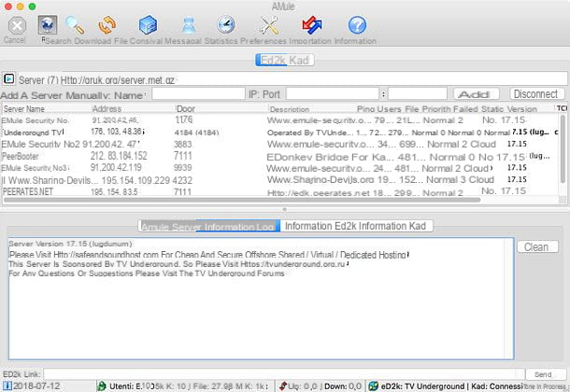The width and height of the screenshot is (570, 392).
Task: Click the EDonkey Bridge For Ka... description cell
Action: [x=330, y=157]
